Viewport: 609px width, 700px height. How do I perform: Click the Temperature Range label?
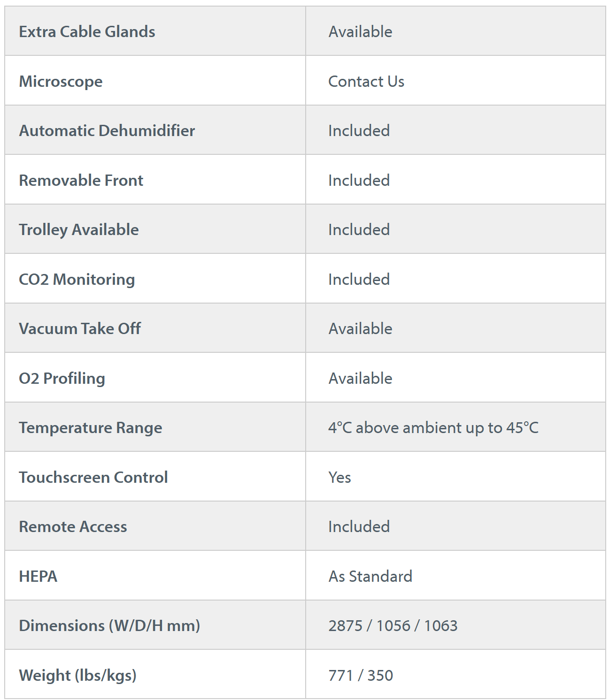tap(90, 427)
